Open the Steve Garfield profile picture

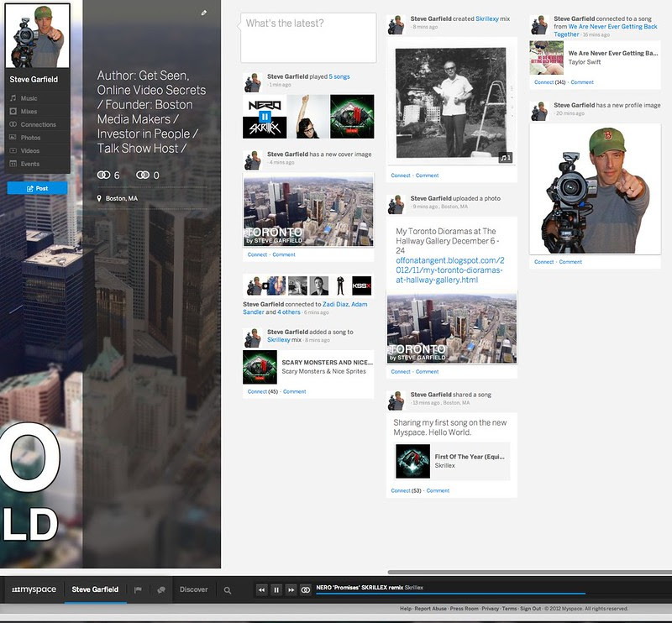point(37,35)
